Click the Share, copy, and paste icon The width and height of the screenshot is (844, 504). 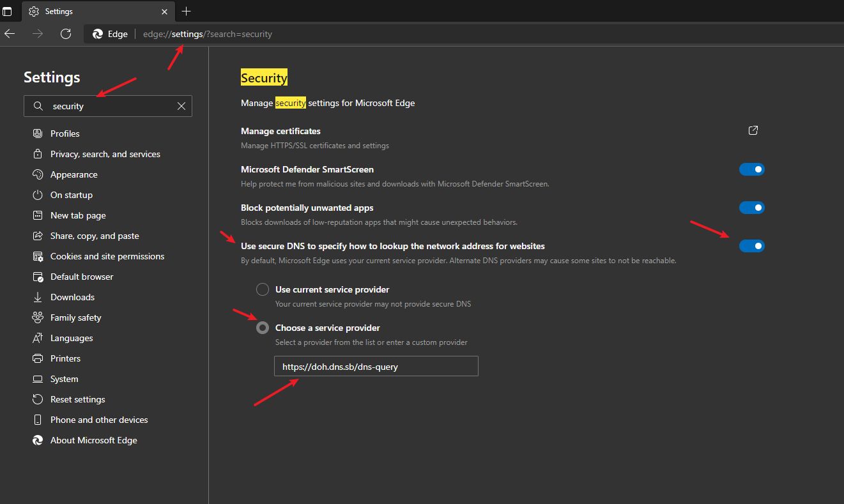pyautogui.click(x=38, y=236)
